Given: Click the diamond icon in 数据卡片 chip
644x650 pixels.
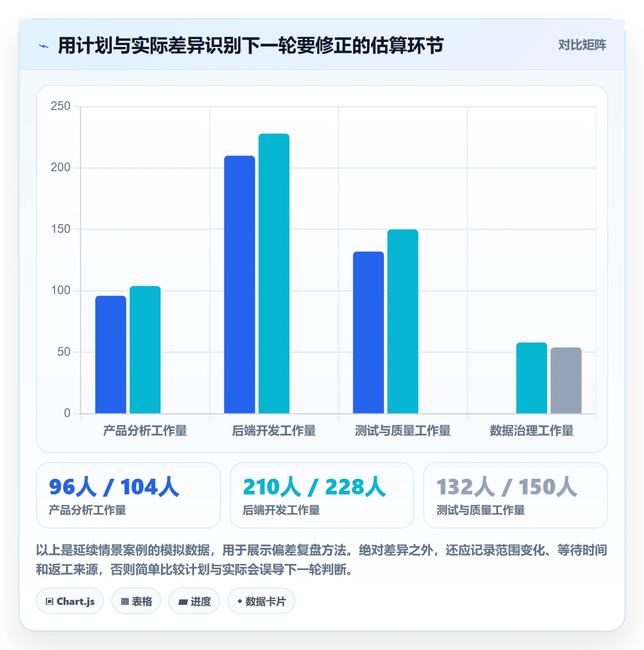Looking at the screenshot, I should (x=240, y=601).
